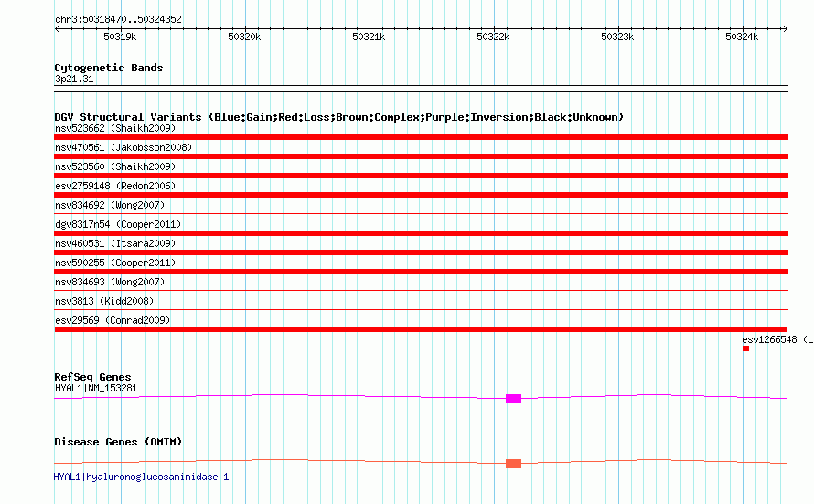Click the thin red line under nsv3813
814x504 pixels.
[x=421, y=310]
